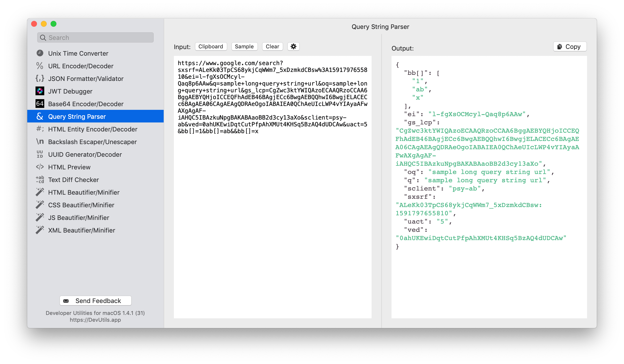Open the XML Beautifier/Minifier
Screen dimensions: 624x364
point(81,230)
